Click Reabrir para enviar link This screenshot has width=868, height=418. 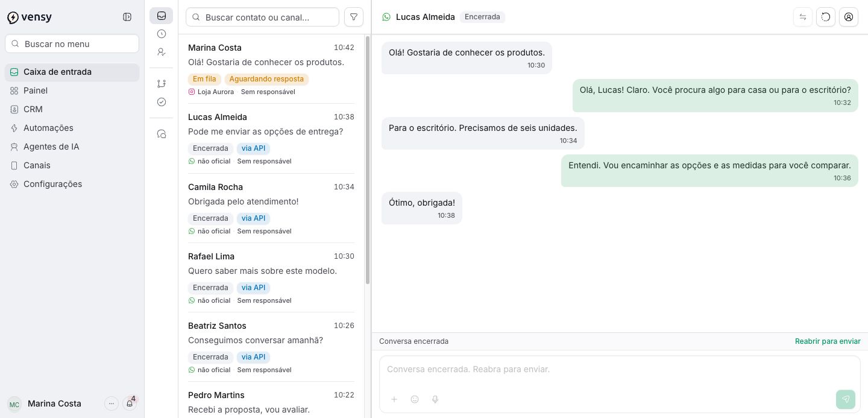tap(828, 341)
